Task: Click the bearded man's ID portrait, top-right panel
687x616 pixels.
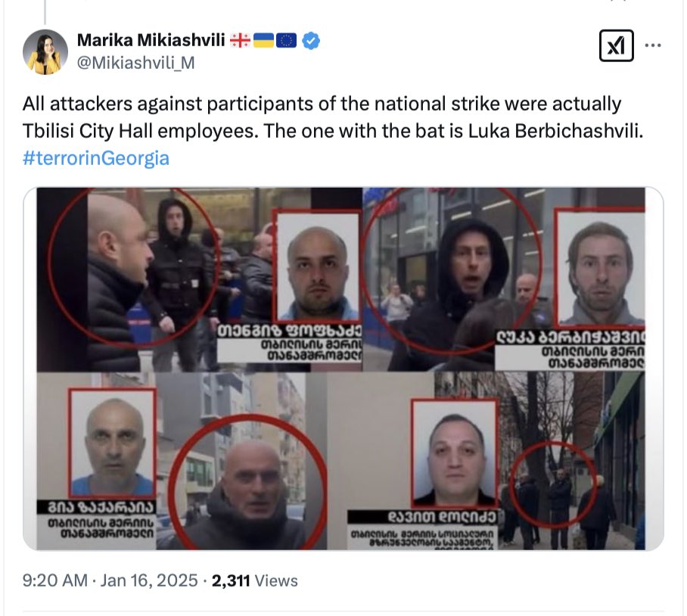Action: coord(600,267)
